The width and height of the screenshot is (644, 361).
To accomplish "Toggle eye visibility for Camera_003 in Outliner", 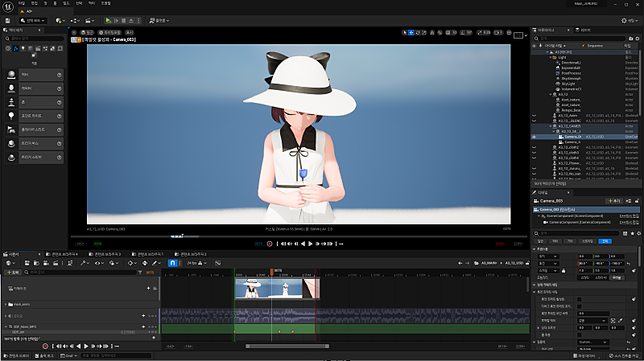I will click(x=535, y=137).
